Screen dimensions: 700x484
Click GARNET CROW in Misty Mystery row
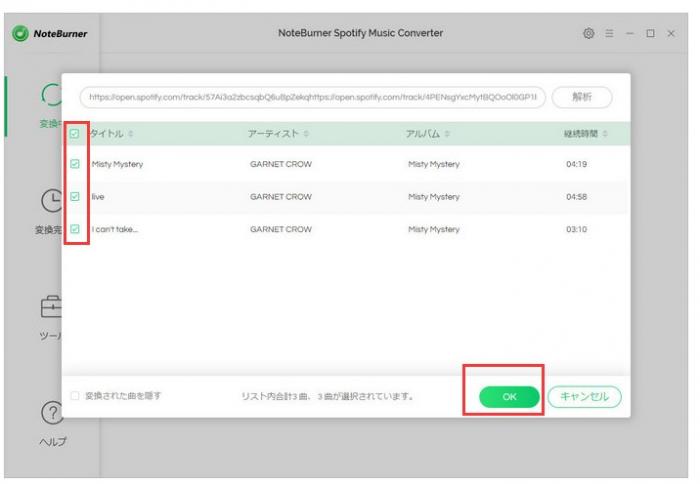pos(281,164)
